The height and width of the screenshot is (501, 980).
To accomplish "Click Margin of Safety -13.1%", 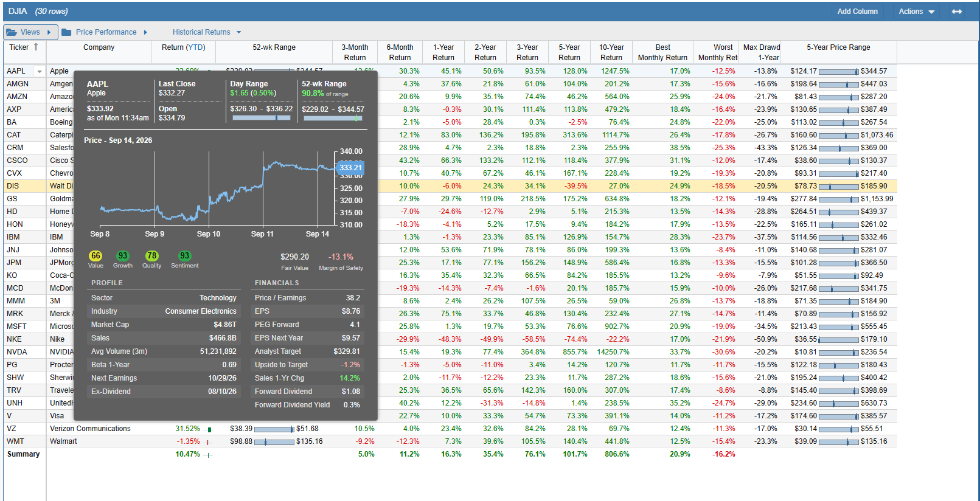I will coord(341,257).
